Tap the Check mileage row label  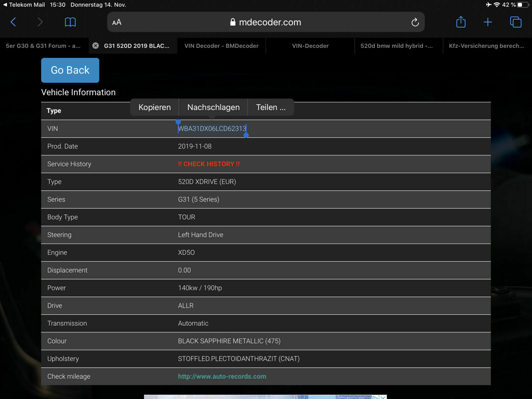pyautogui.click(x=69, y=376)
